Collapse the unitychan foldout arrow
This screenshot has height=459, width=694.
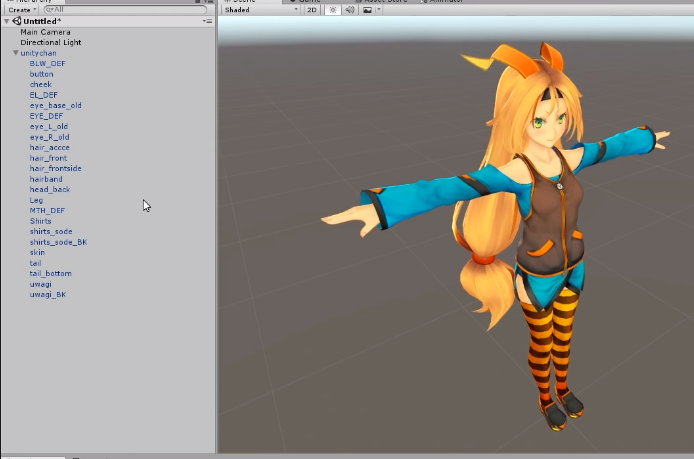pos(15,53)
